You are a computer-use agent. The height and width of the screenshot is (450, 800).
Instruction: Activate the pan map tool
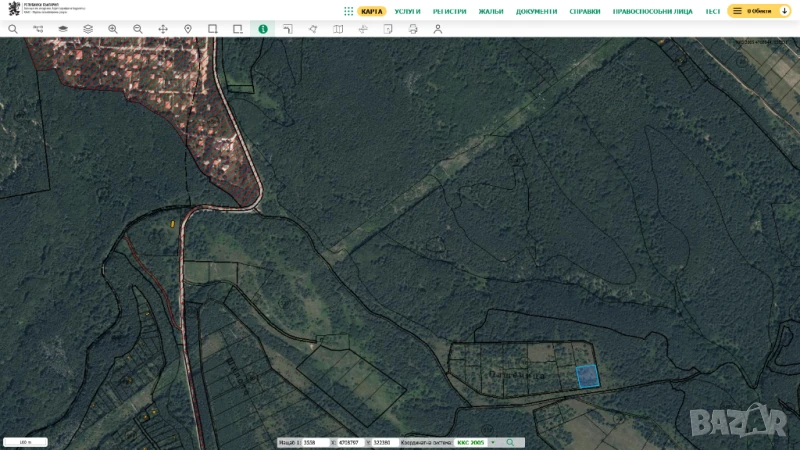163,29
